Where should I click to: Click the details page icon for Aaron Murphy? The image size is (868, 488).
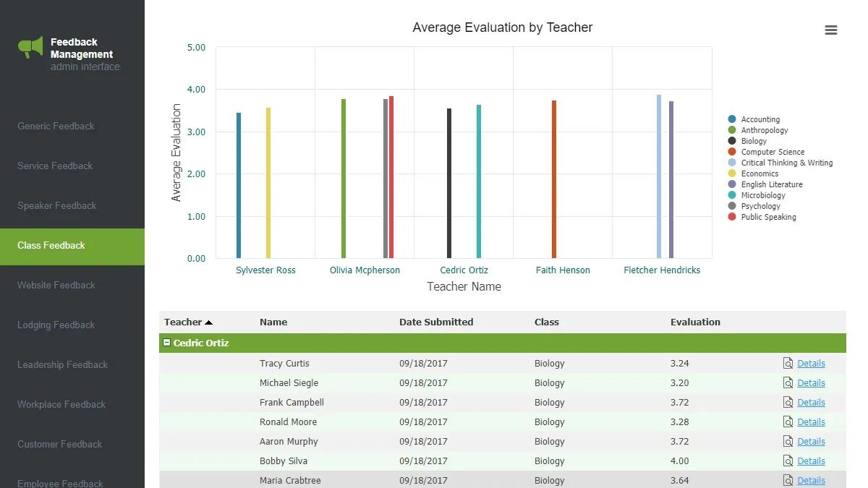click(x=788, y=442)
